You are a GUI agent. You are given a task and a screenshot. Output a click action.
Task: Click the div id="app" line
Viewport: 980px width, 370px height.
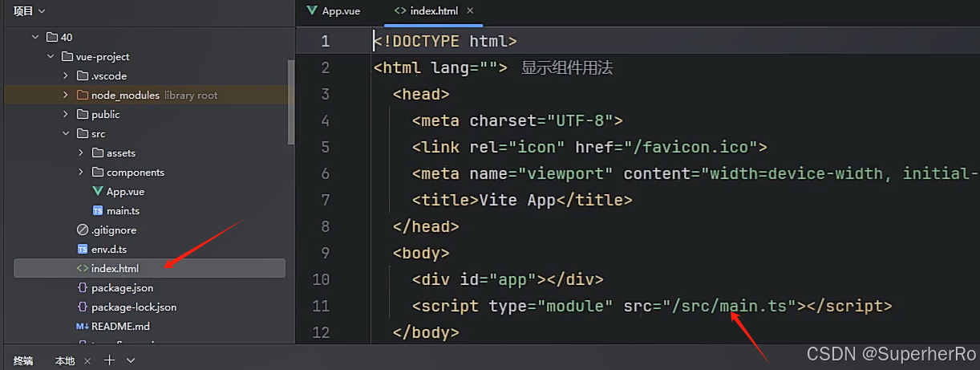[x=508, y=279]
